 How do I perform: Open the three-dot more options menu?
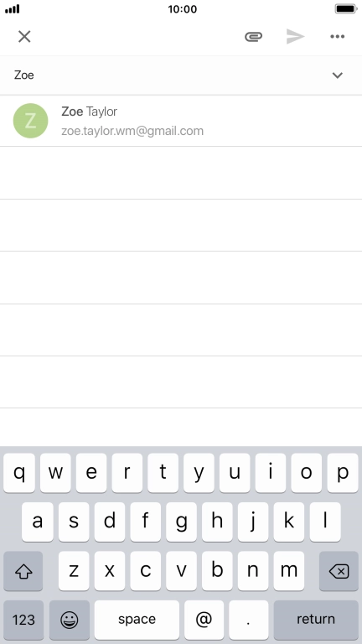(x=338, y=37)
